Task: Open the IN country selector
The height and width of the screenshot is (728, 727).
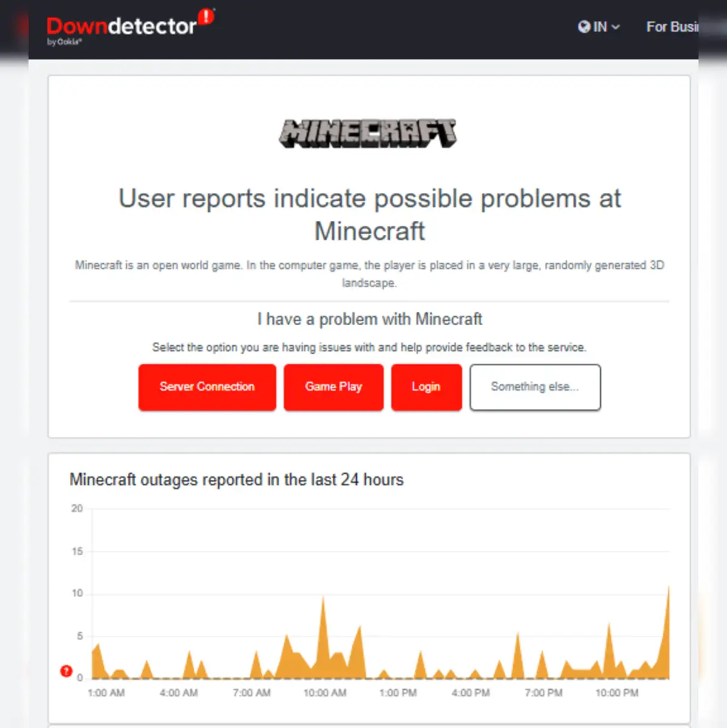Action: tap(599, 27)
